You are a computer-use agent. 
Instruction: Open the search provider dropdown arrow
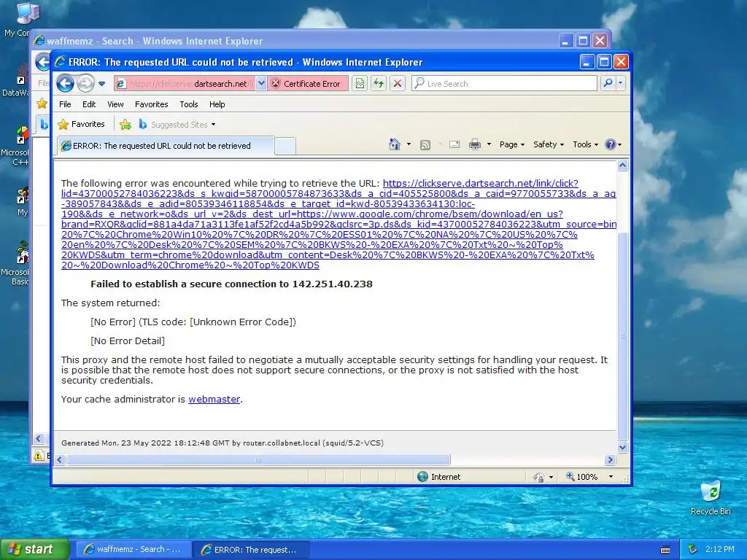[620, 83]
